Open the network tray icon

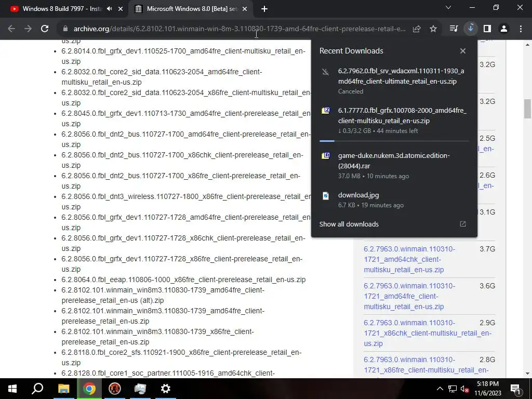tap(453, 389)
